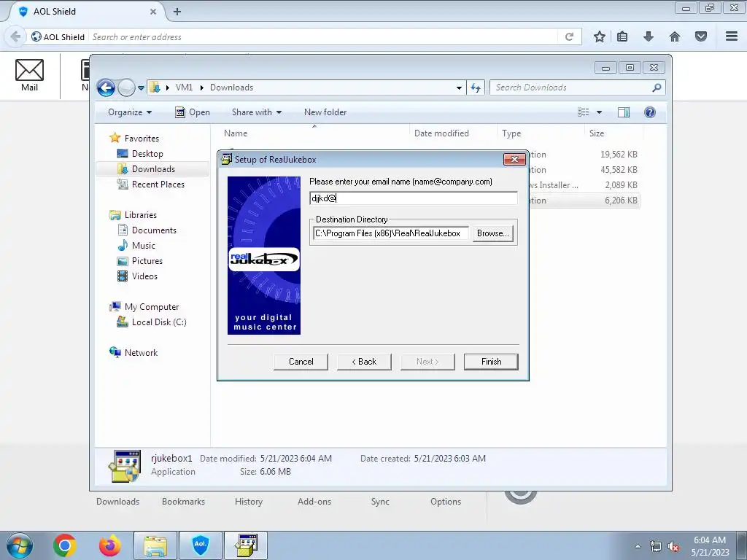The height and width of the screenshot is (560, 747).
Task: Open the Options tab at browser bottom
Action: click(x=446, y=502)
